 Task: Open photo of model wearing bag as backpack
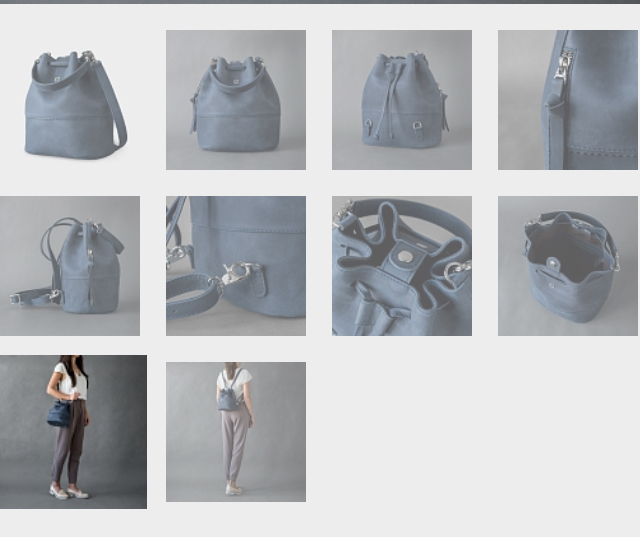click(x=236, y=432)
